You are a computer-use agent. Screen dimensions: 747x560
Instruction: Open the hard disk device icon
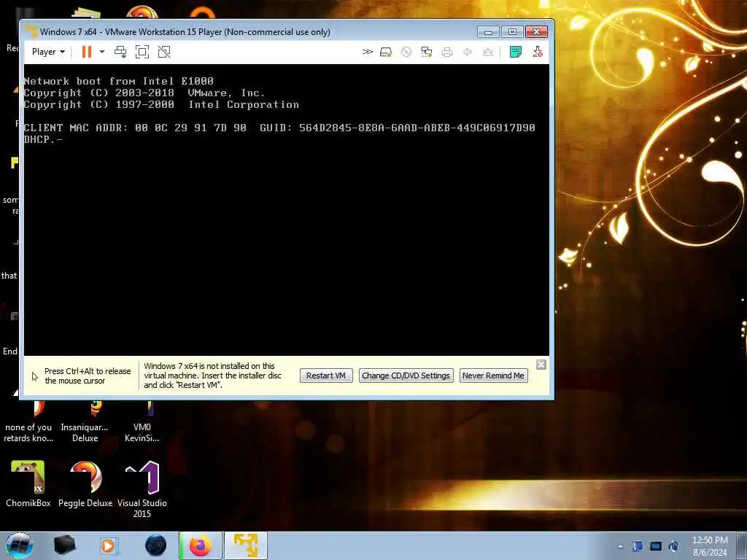tap(386, 52)
